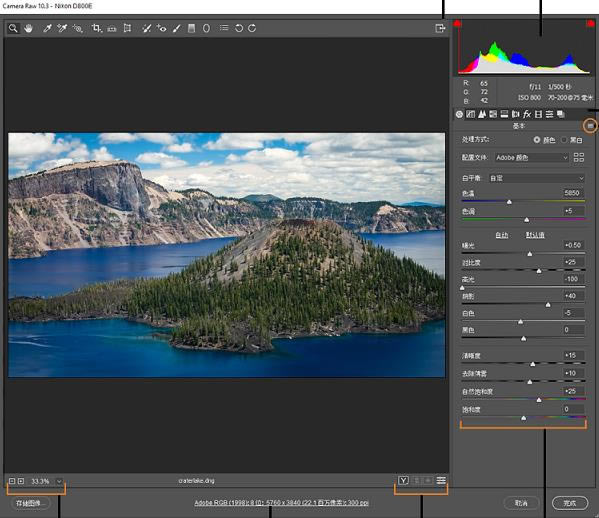Adjust the Exposure slider handle
The width and height of the screenshot is (599, 518).
tap(529, 254)
